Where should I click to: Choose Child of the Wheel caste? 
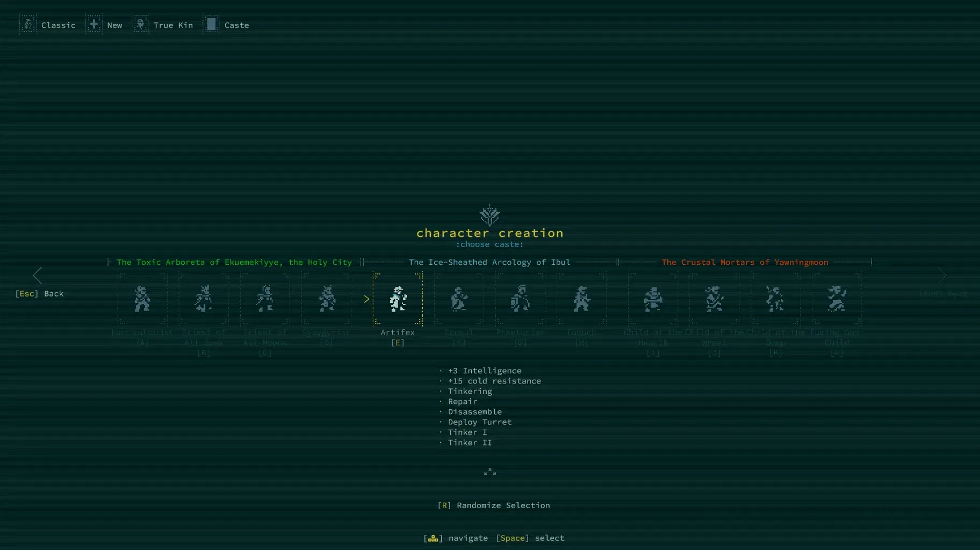coord(714,299)
